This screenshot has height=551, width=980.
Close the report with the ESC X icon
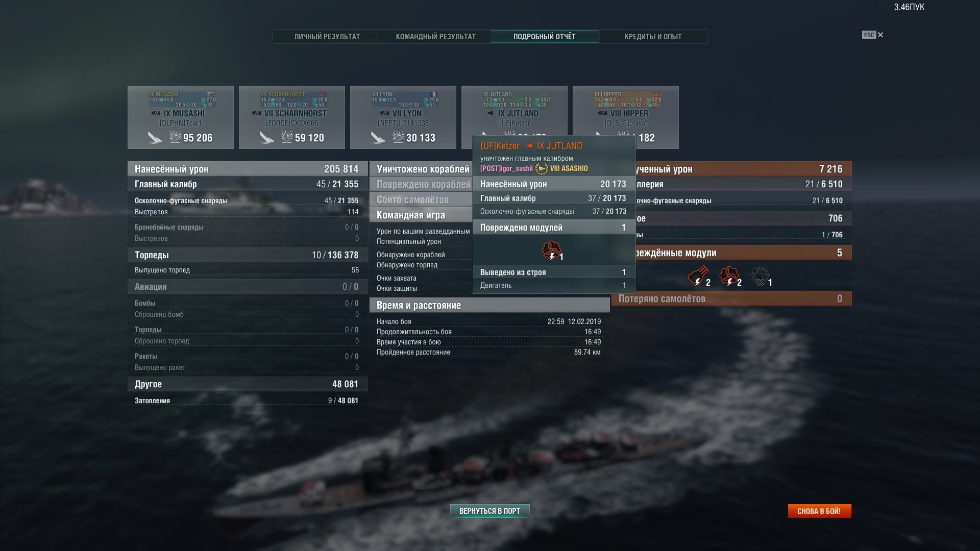[873, 35]
